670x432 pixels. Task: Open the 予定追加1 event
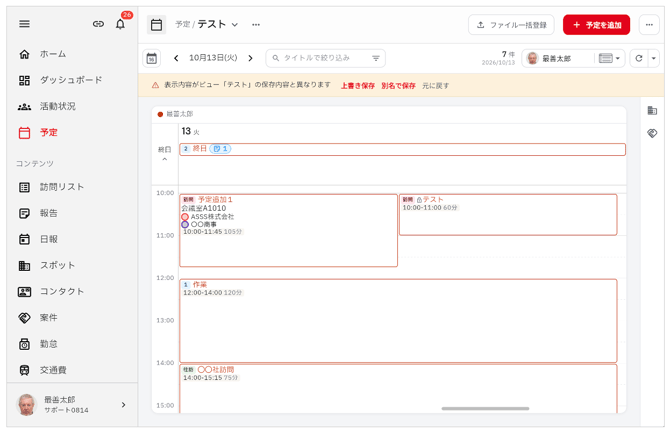[288, 231]
